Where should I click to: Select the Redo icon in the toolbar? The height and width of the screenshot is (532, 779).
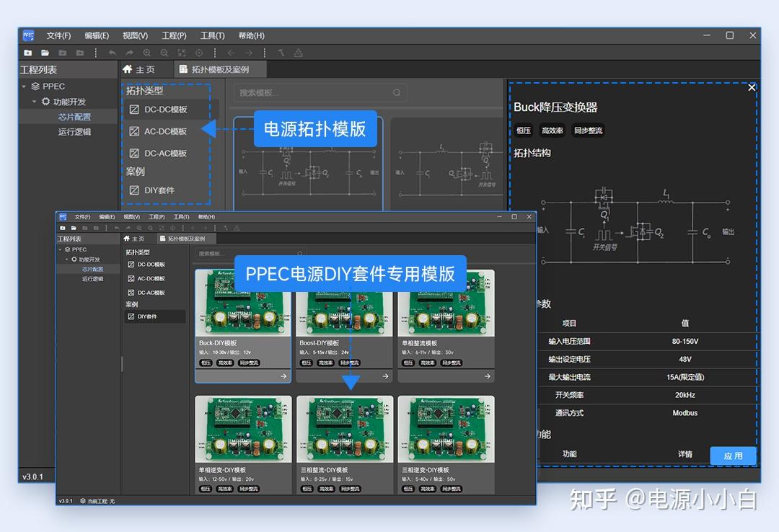click(x=129, y=52)
